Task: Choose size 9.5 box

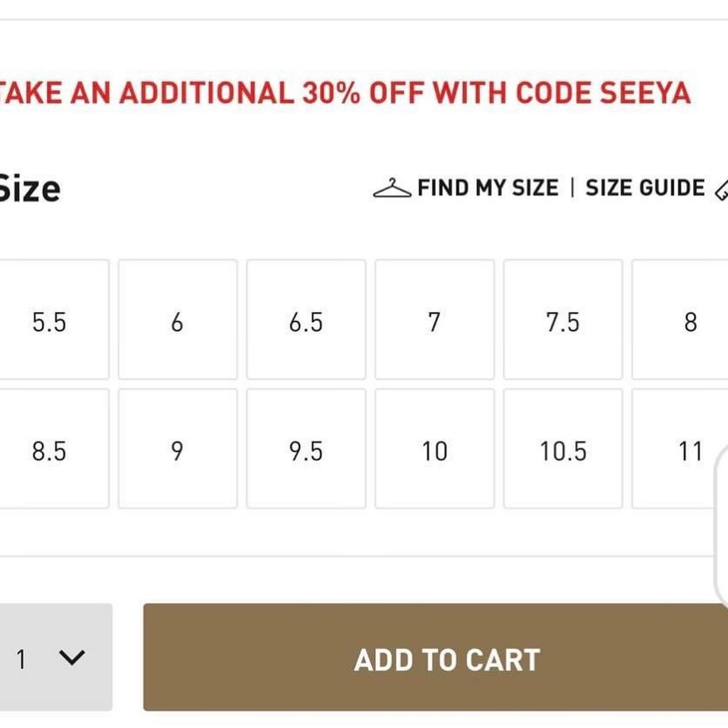Action: click(306, 451)
